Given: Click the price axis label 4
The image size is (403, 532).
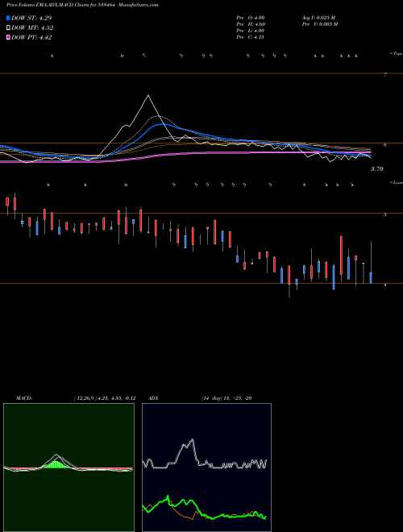Looking at the screenshot, I should 385,285.
